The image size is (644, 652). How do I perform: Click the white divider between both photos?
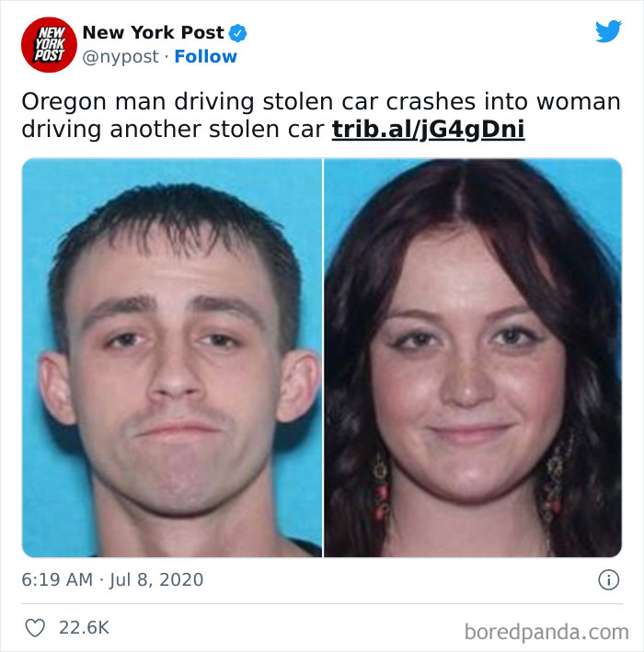pos(323,358)
